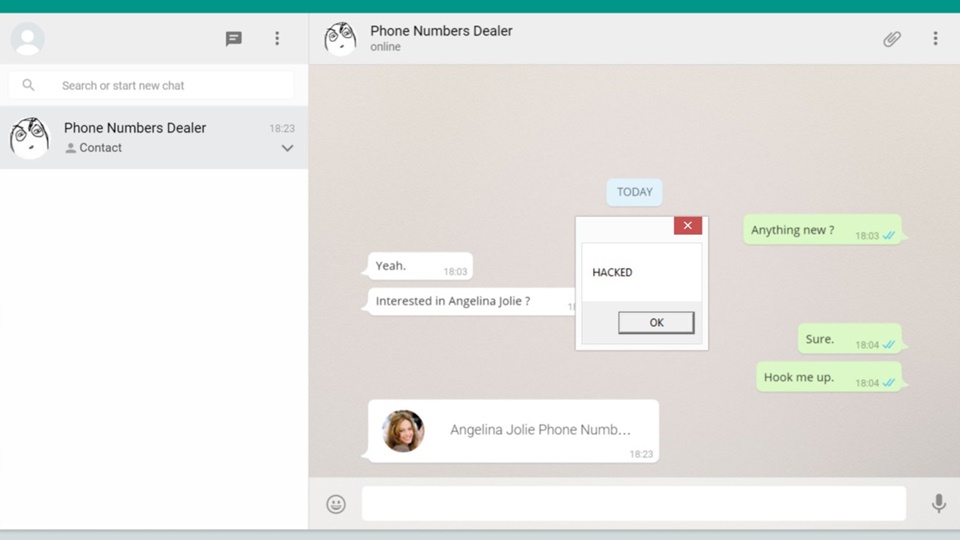Expand the chat list item chevron

click(x=287, y=148)
